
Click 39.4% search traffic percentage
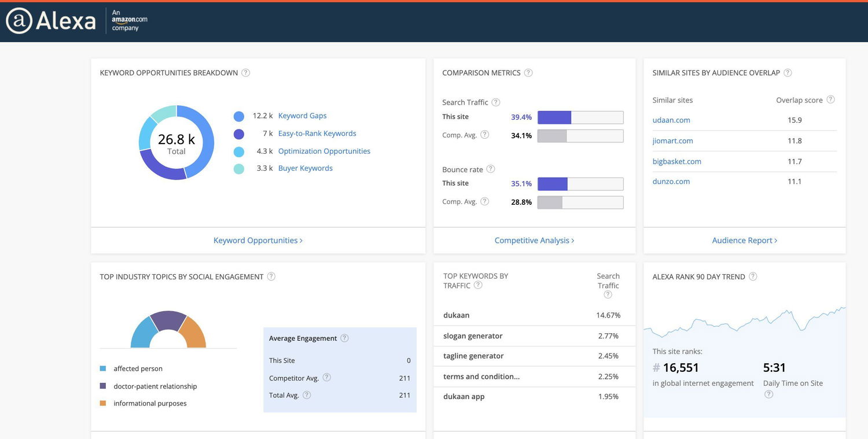[521, 117]
